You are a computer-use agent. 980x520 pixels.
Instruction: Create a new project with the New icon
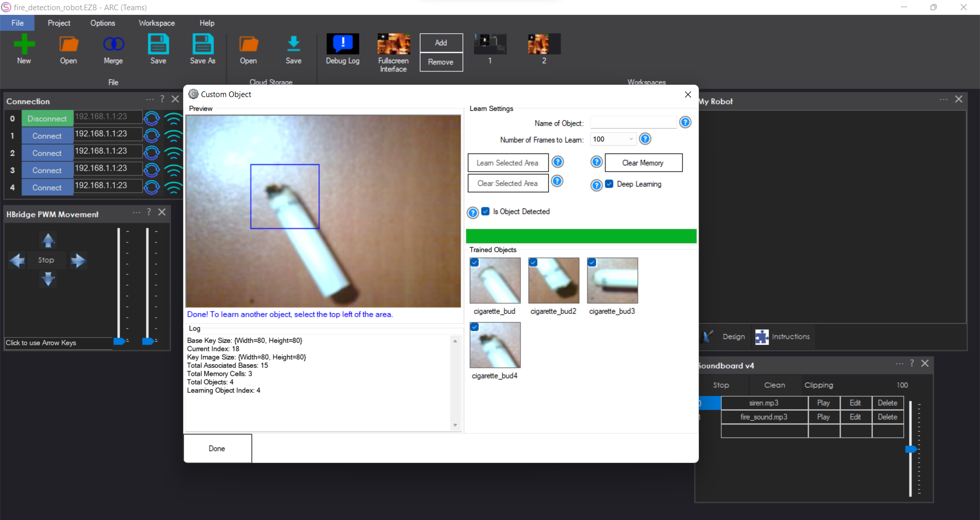pyautogui.click(x=23, y=49)
